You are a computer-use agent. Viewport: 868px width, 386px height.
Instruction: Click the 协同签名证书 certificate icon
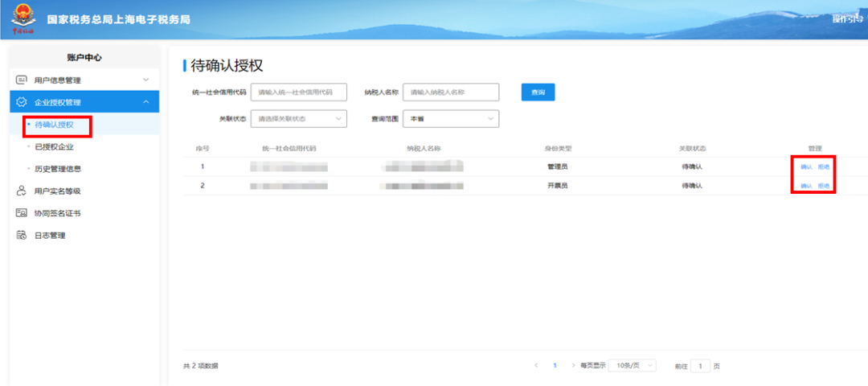(x=22, y=213)
